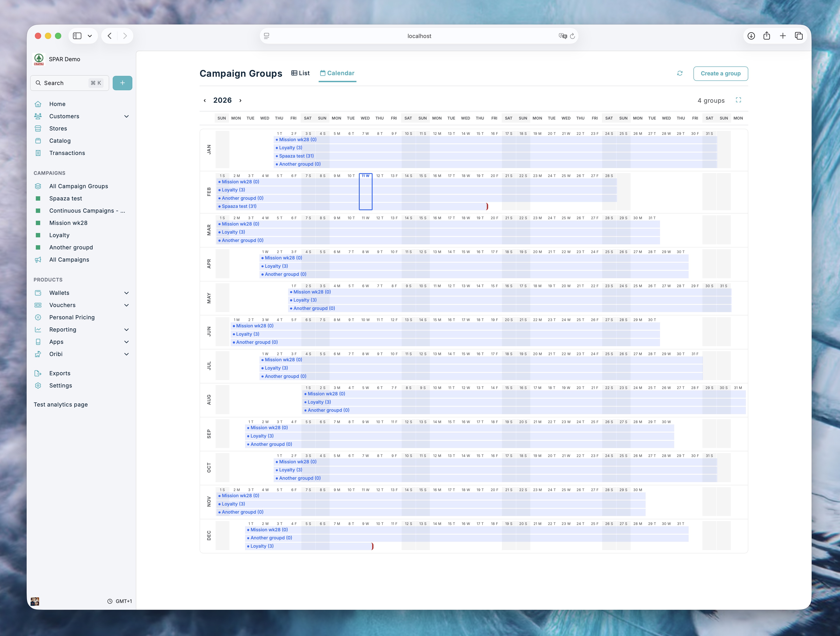Switch to the List tab

tap(300, 73)
